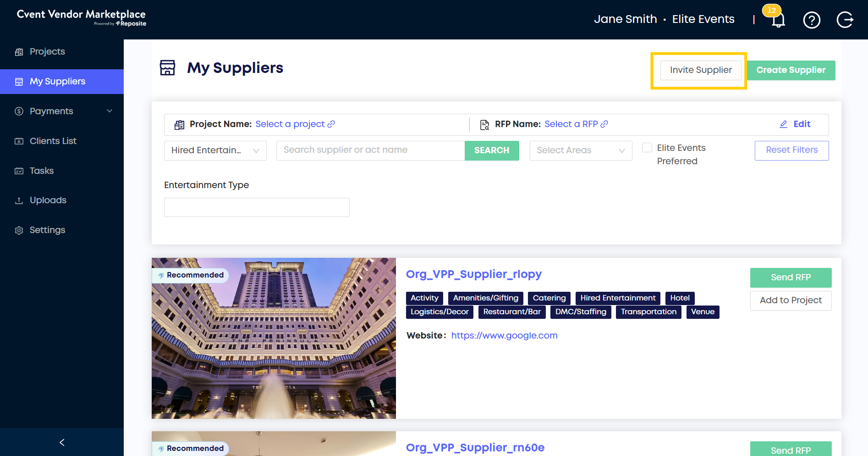Click the DMC/Staffing tag

tap(581, 312)
